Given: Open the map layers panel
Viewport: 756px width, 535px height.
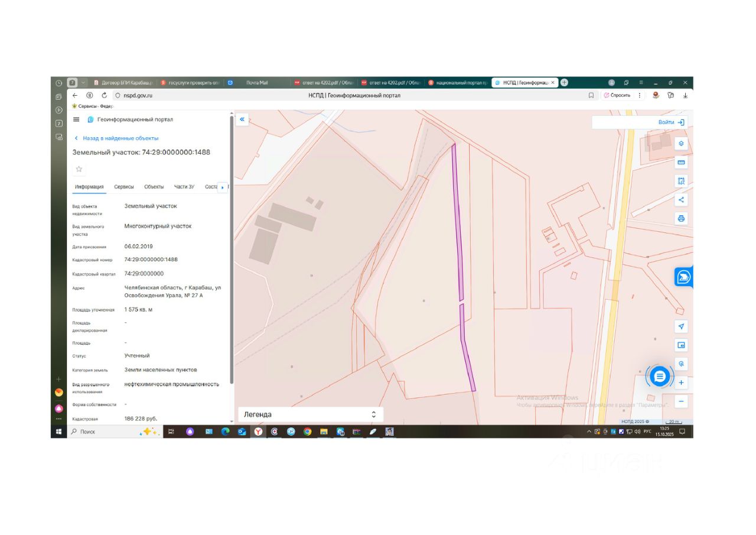Looking at the screenshot, I should 681,144.
